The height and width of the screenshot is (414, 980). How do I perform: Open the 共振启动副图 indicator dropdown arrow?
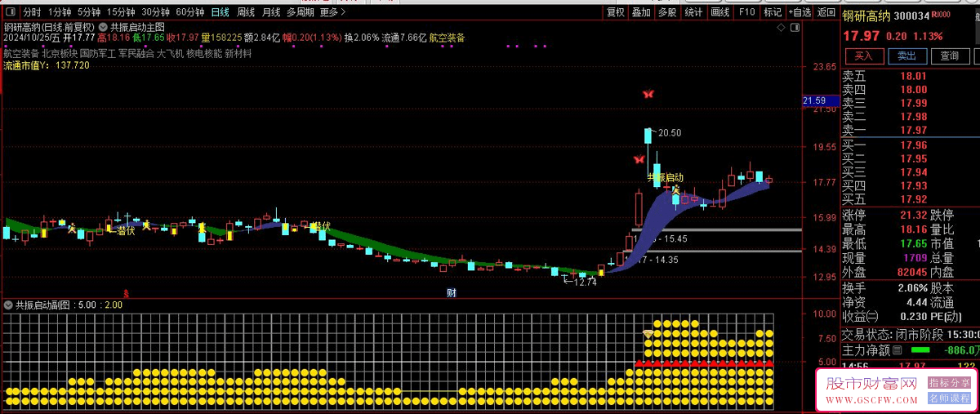(x=9, y=305)
